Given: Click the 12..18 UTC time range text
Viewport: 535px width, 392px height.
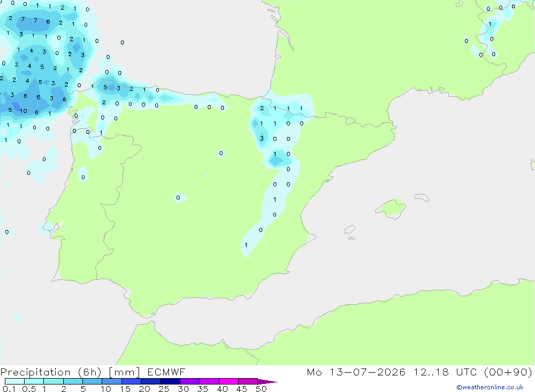Looking at the screenshot, I should point(445,372).
